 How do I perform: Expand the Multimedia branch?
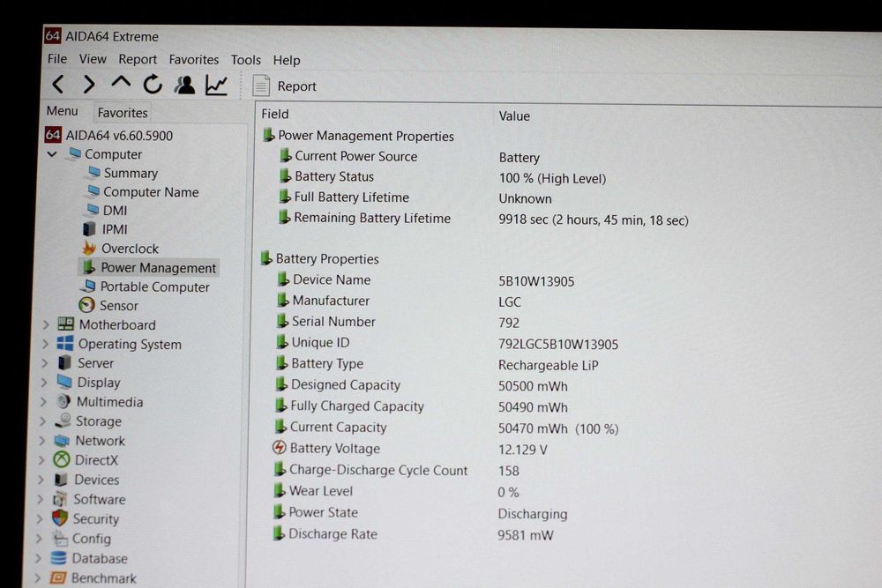tap(43, 402)
